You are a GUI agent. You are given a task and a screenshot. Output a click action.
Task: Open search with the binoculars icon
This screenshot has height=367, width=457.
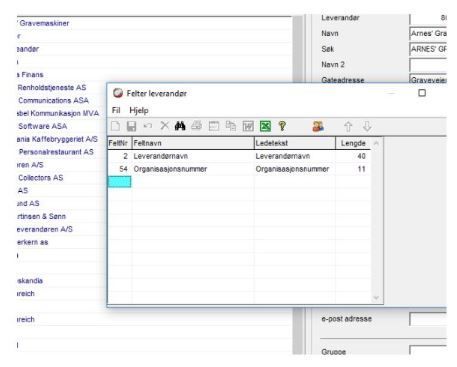click(180, 126)
